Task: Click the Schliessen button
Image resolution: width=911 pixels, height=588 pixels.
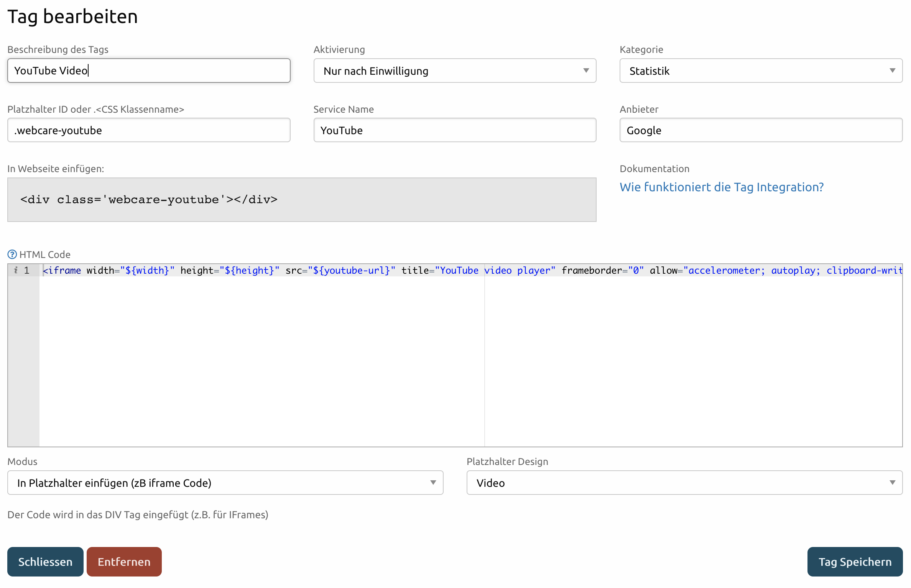Action: coord(45,562)
